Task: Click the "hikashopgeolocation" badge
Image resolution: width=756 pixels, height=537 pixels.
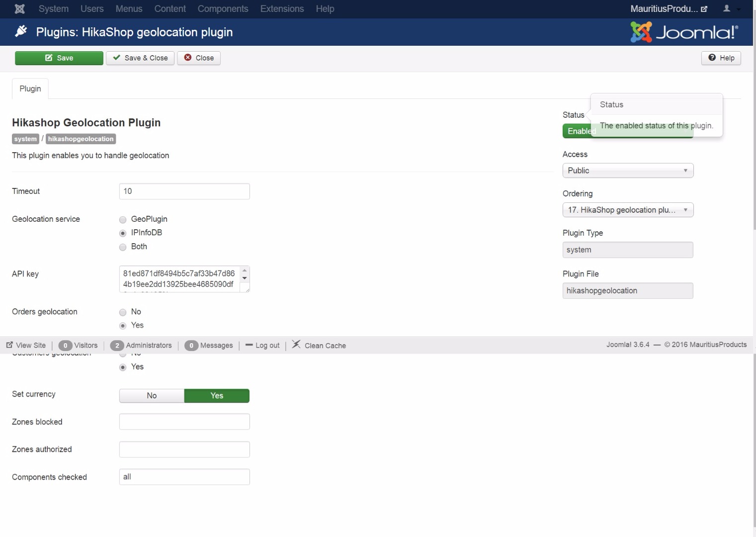Action: pos(81,139)
